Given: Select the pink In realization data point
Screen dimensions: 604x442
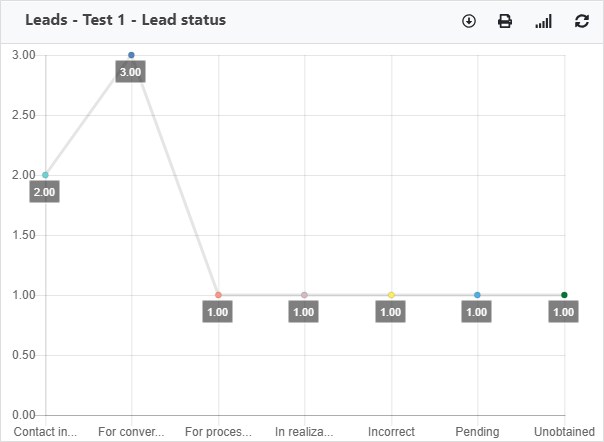Looking at the screenshot, I should point(304,295).
